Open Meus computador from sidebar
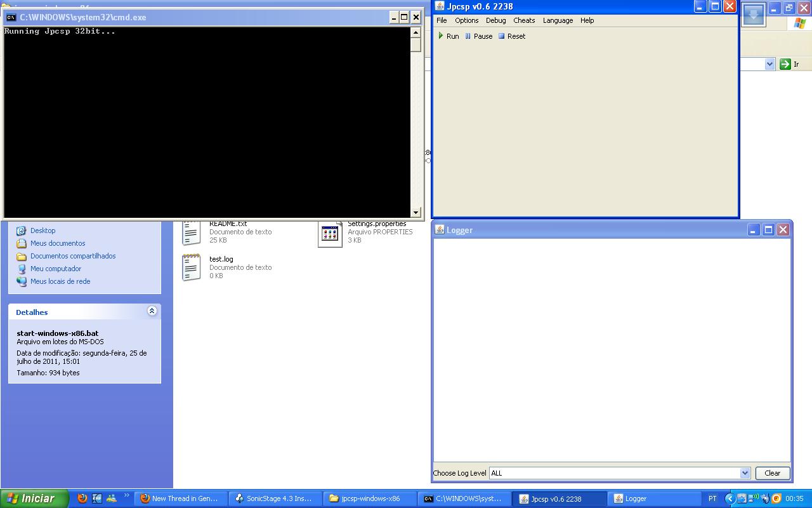The image size is (812, 508). pos(55,269)
